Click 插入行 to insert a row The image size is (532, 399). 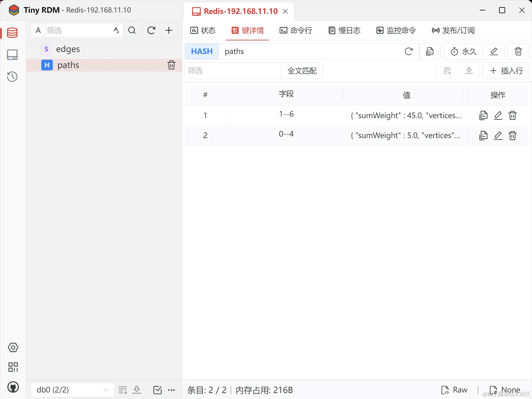tap(506, 71)
